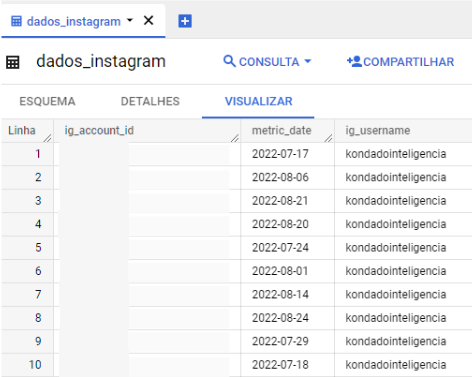Click the Linha column resize handle
This screenshot has height=377, width=472.
point(48,138)
